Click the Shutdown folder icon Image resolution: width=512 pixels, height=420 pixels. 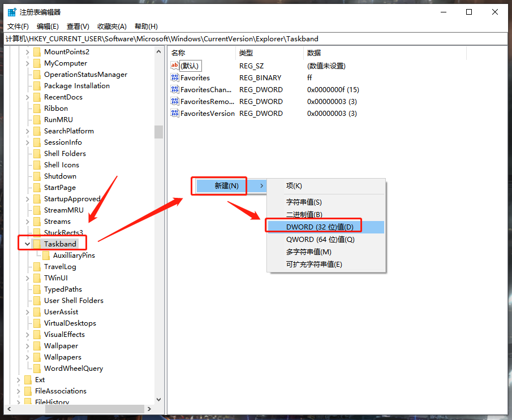click(x=37, y=176)
